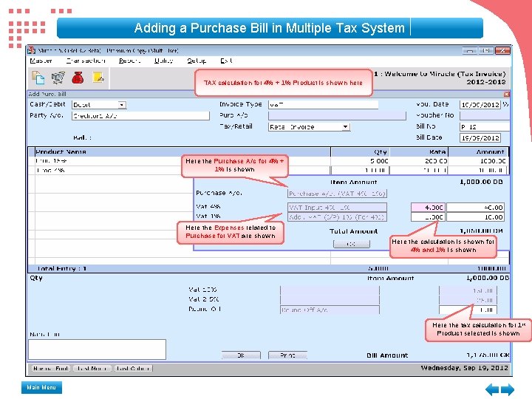Click the Narration text box
Image resolution: width=532 pixels, height=399 pixels.
point(97,349)
